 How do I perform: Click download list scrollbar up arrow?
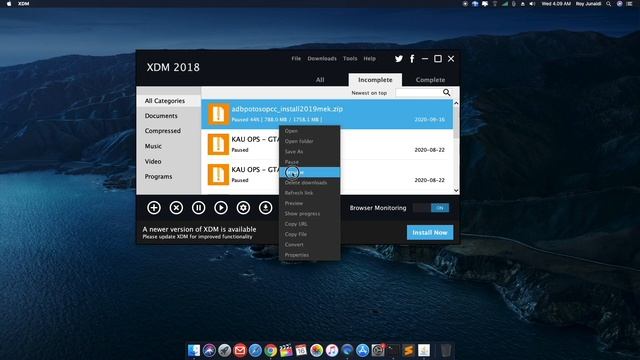coord(456,103)
